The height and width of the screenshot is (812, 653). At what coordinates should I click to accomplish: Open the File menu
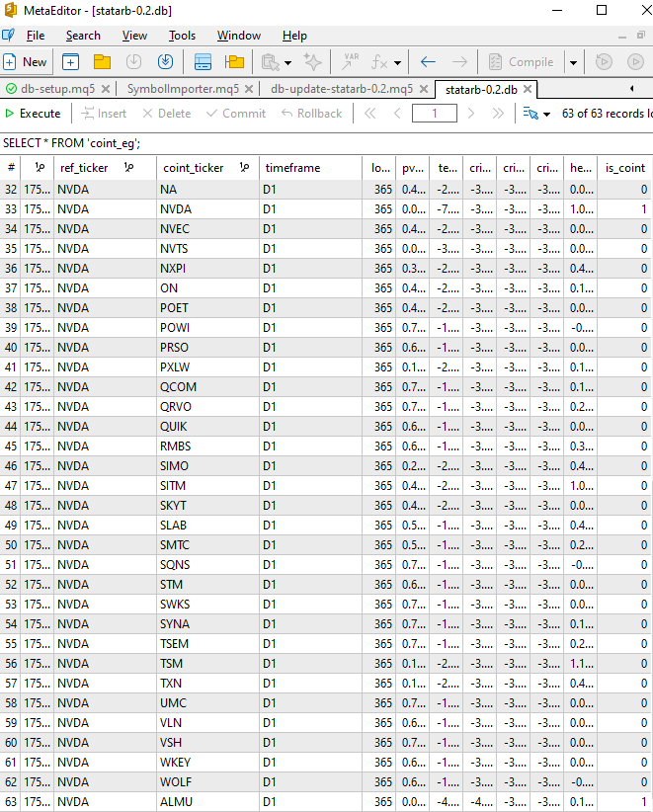(36, 36)
